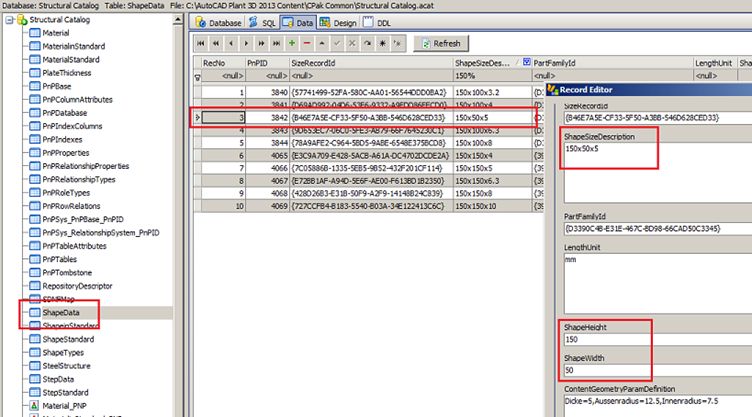Click the filter row funnel icon
752x417 pixels.
click(197, 77)
